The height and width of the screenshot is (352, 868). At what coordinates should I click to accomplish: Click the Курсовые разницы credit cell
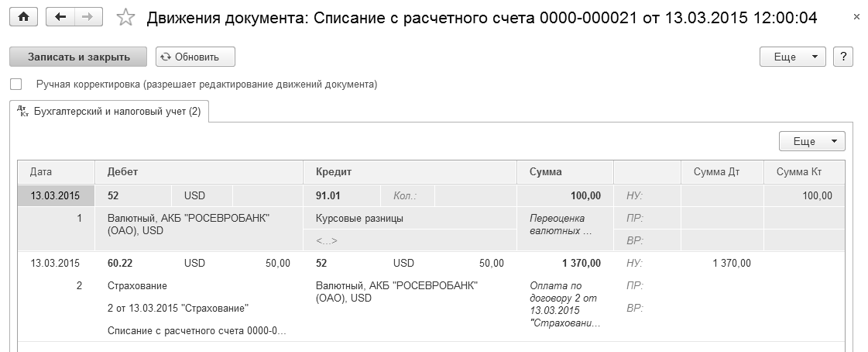tap(360, 219)
